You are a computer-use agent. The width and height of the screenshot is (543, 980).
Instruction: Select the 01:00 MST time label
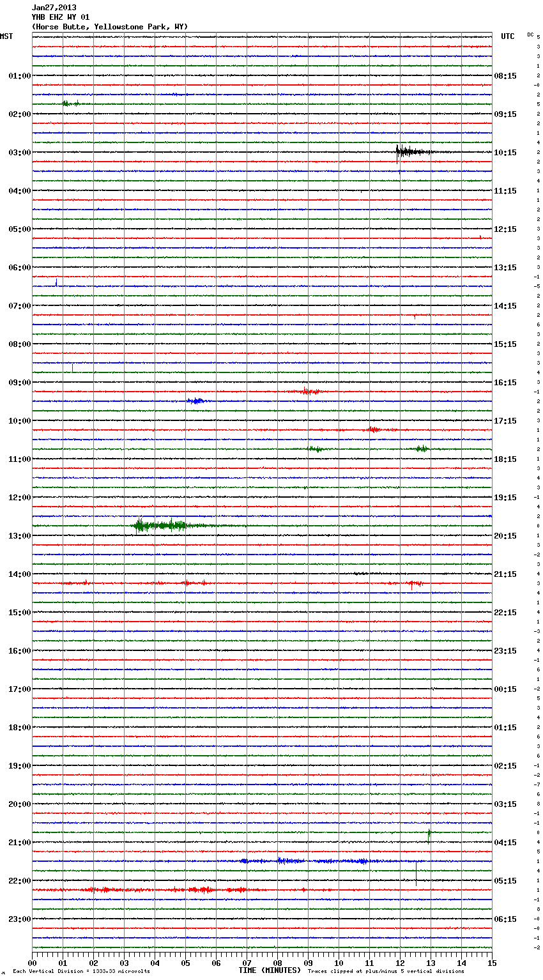coord(20,76)
